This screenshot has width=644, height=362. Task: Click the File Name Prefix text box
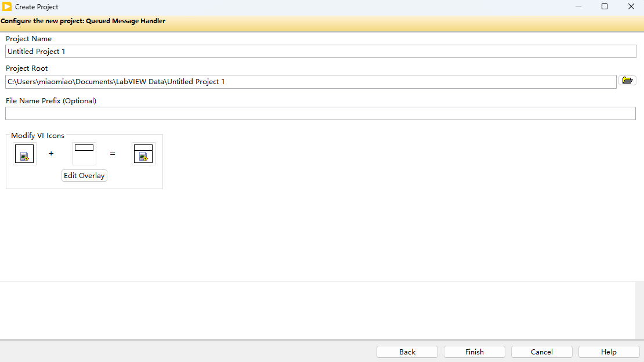click(320, 114)
